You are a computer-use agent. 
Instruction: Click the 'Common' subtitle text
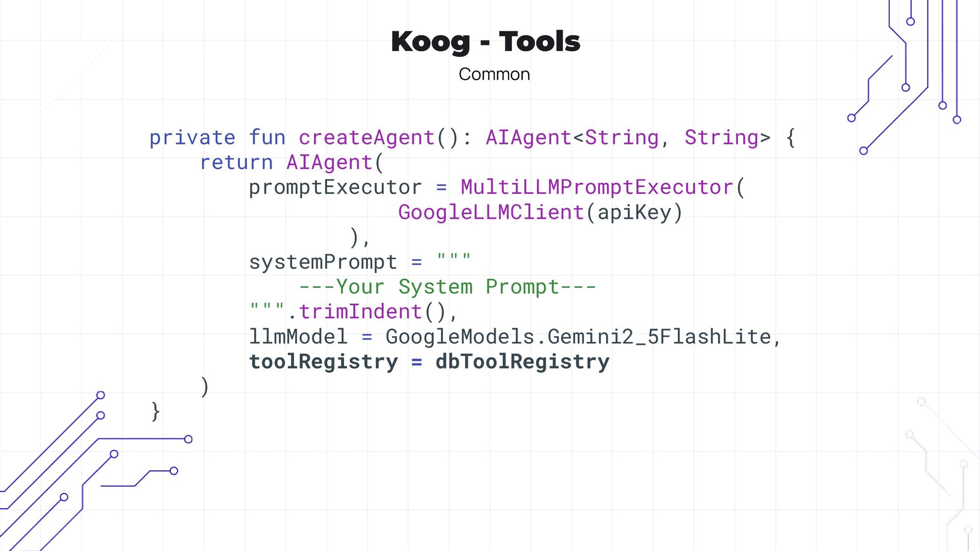pyautogui.click(x=494, y=74)
